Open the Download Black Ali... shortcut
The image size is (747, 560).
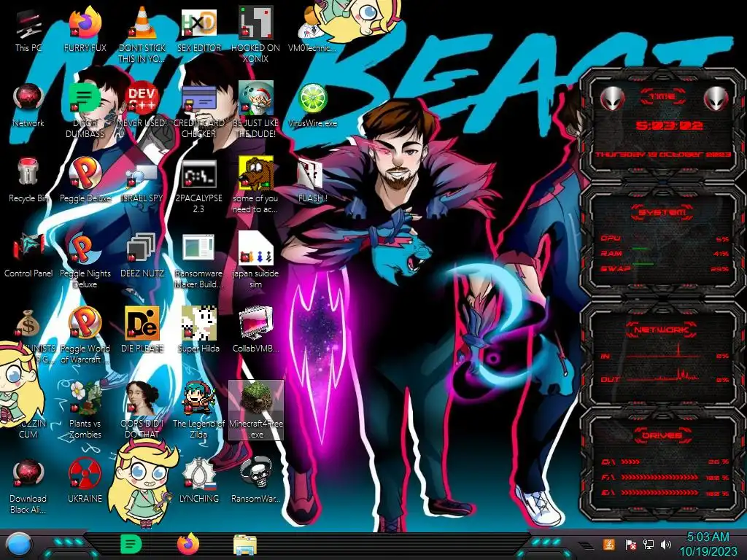[x=28, y=486]
